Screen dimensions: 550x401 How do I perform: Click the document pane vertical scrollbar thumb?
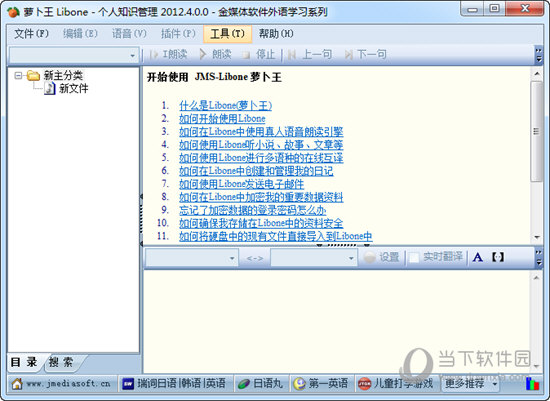tap(537, 132)
